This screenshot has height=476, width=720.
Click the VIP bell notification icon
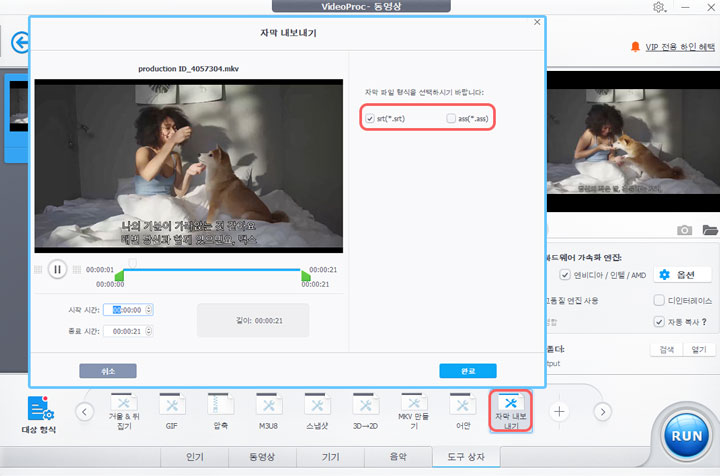(635, 47)
